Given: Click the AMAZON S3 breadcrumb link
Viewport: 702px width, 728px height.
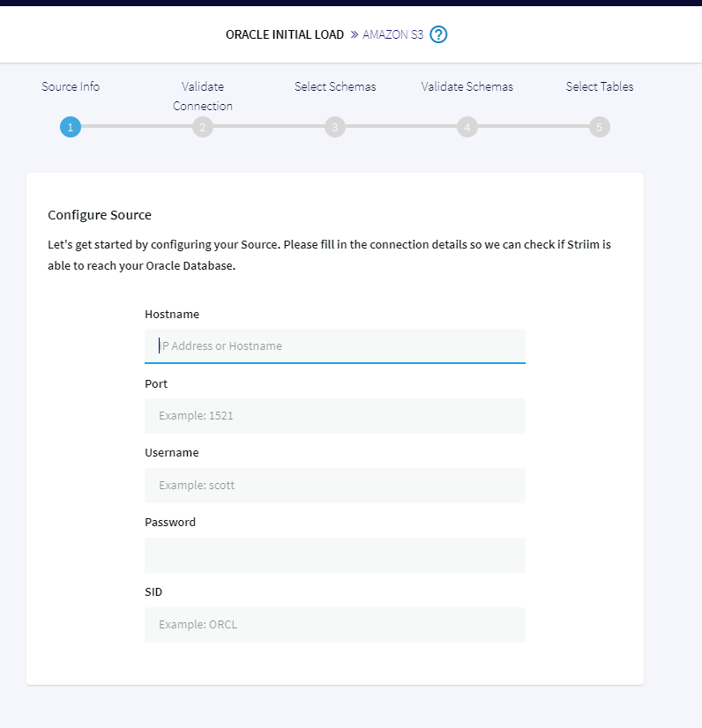Looking at the screenshot, I should click(393, 34).
